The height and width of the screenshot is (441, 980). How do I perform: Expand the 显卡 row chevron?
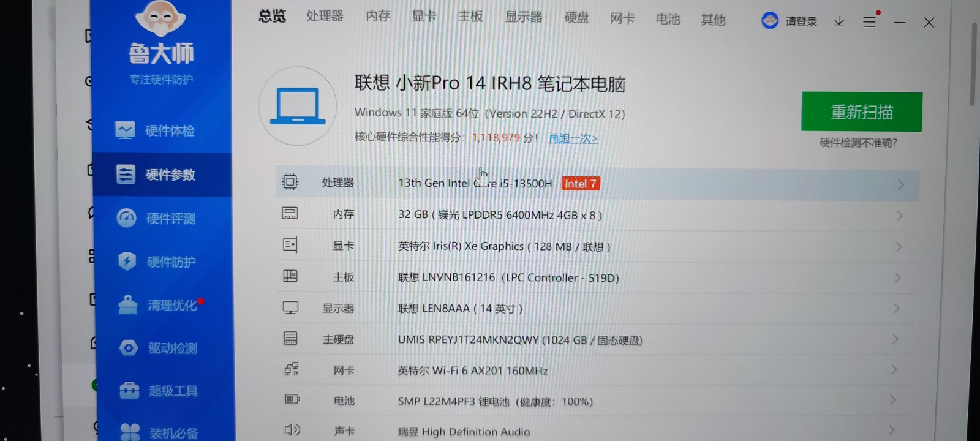coord(898,247)
